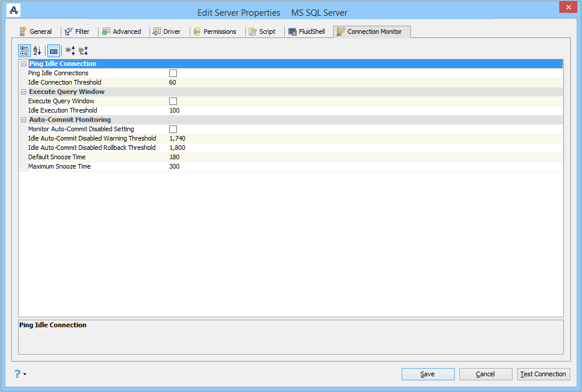Sort properties alphabetically with A-Z icon
The width and height of the screenshot is (582, 392).
click(x=37, y=51)
